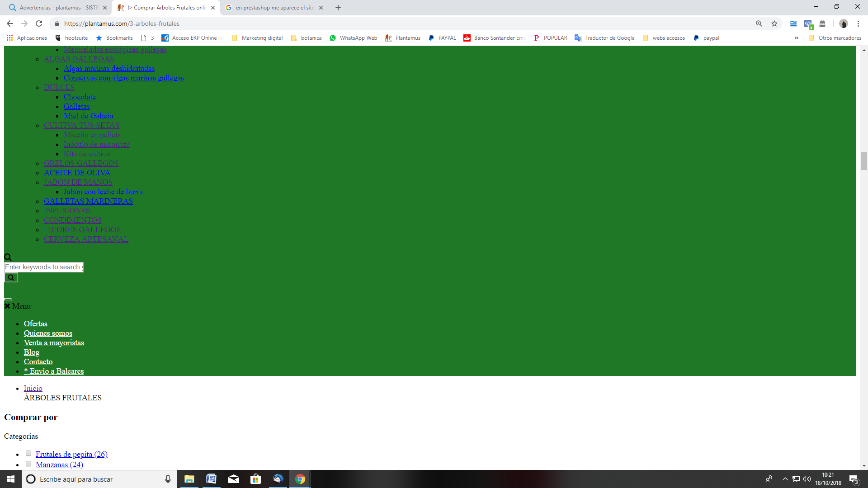The height and width of the screenshot is (488, 868).
Task: Click the green search submit button
Action: tap(11, 278)
